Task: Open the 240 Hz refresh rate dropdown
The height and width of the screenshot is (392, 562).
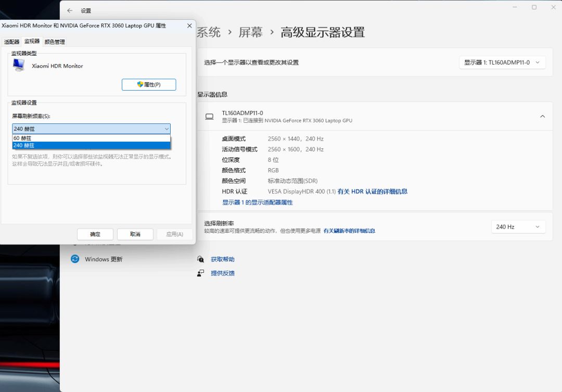Action: pyautogui.click(x=518, y=227)
